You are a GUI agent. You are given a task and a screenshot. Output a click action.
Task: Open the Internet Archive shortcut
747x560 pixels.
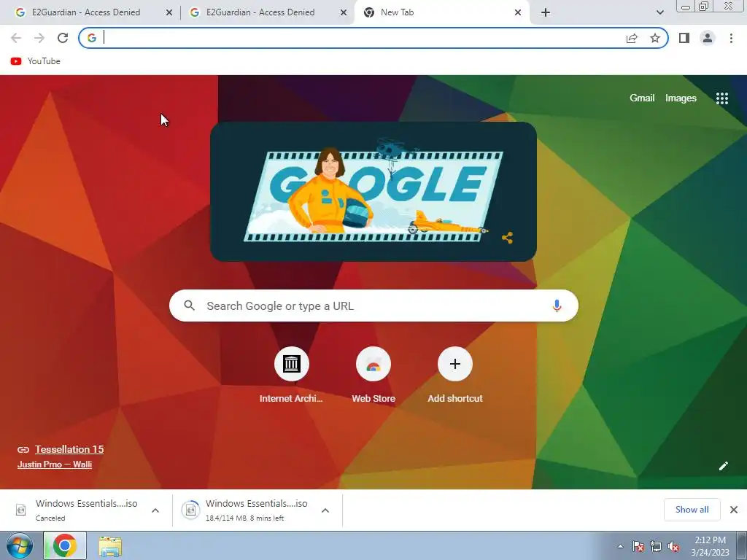(291, 376)
